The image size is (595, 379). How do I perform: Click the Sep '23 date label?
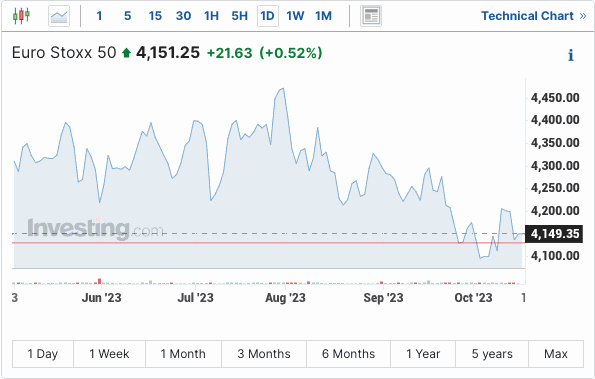(383, 298)
